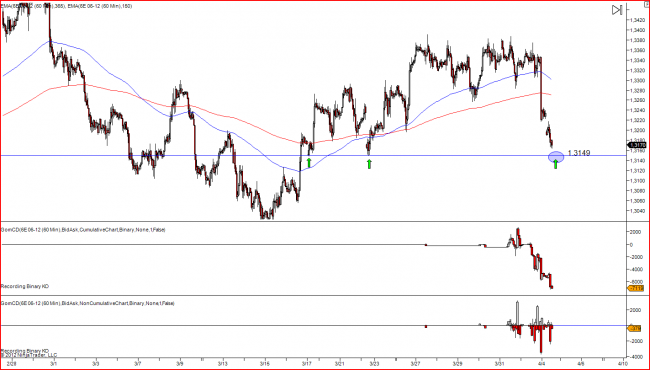Click the 1.3120 price axis label
Image resolution: width=650 pixels, height=370 pixels.
point(638,170)
